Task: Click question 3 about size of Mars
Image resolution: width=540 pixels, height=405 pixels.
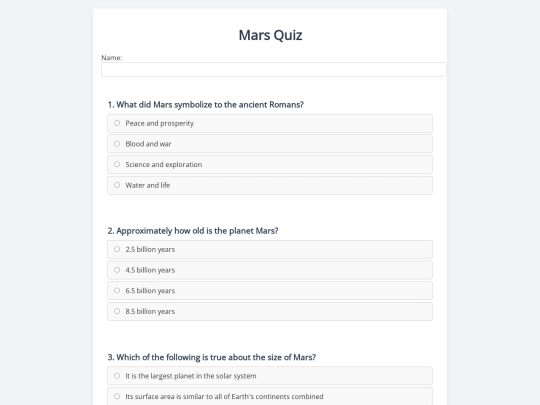Action: (x=212, y=357)
